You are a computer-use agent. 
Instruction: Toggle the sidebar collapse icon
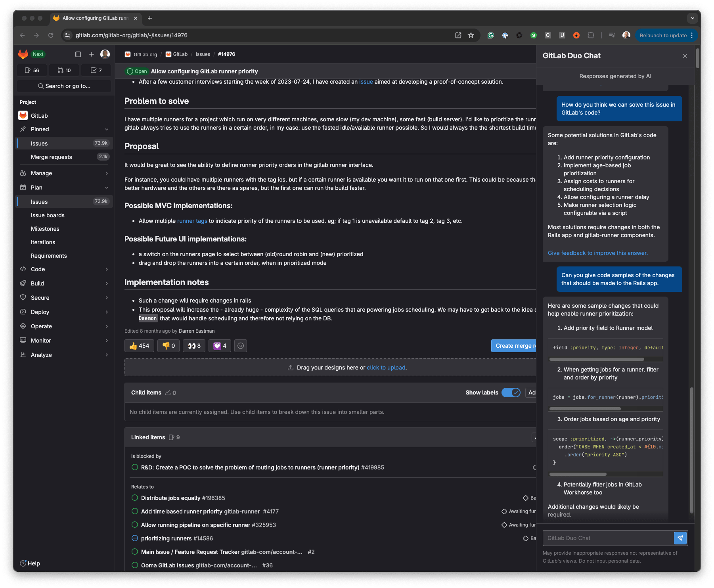pos(78,54)
